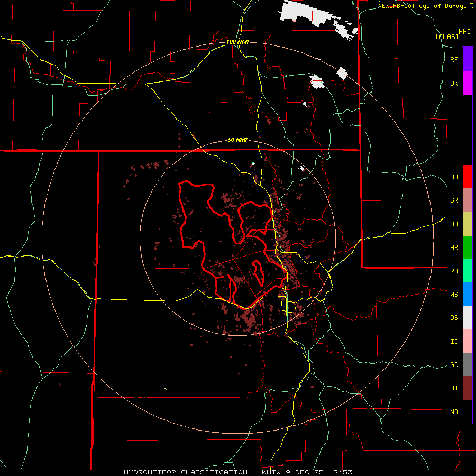476x476 pixels.
Task: Click the GC legend label
Action: pos(454,365)
